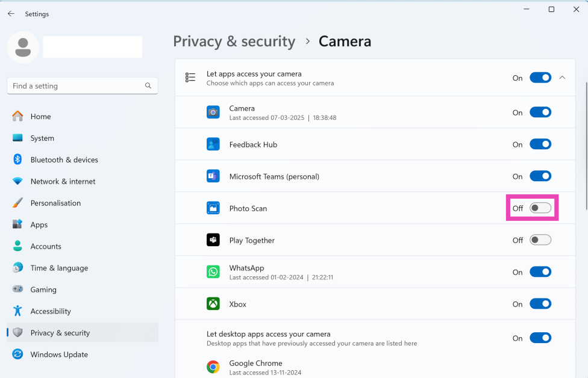Collapse the Let apps access your camera section
Viewport: 588px width, 378px height.
coord(562,78)
